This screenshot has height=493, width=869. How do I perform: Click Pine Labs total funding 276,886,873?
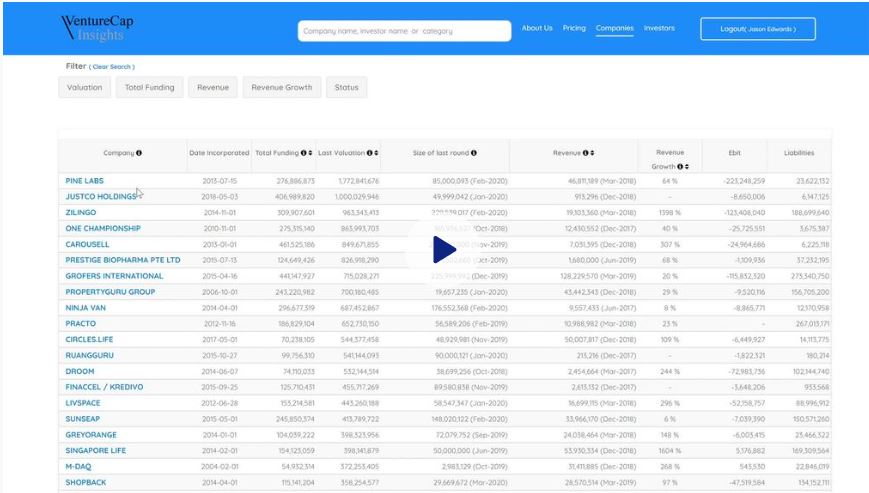coord(295,181)
